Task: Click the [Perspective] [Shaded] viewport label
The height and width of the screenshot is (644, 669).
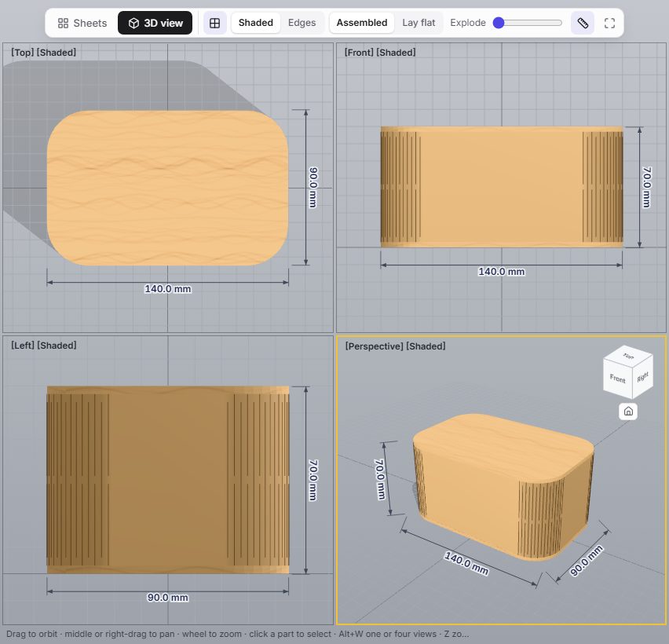Action: [395, 346]
